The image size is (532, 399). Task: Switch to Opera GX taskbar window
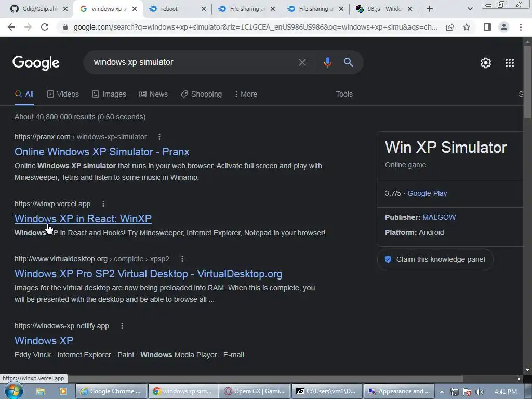pos(255,392)
